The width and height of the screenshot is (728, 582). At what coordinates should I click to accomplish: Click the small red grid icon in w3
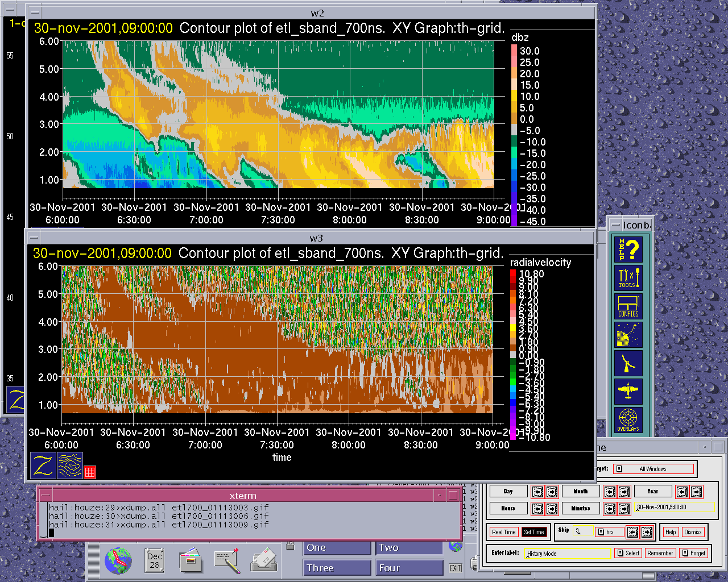coord(90,472)
